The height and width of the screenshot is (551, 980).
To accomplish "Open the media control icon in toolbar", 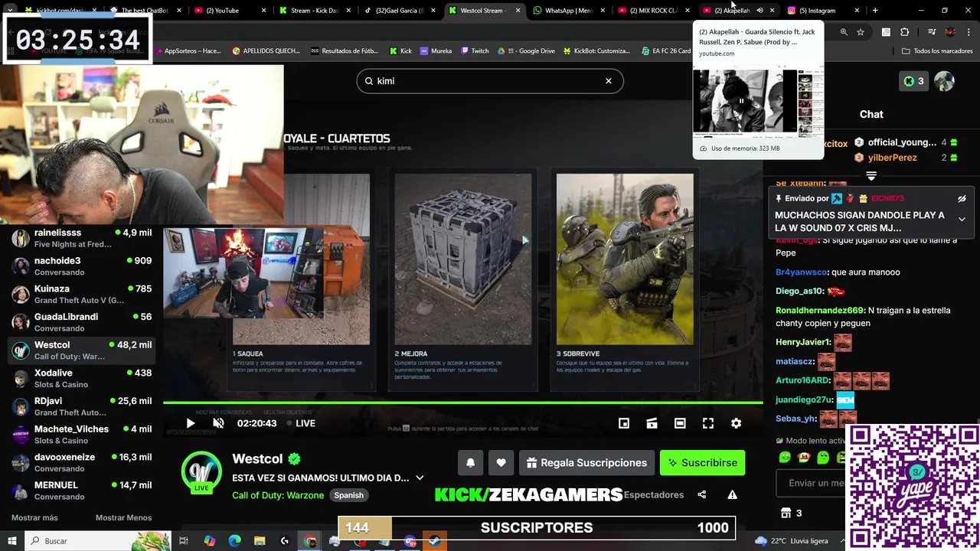I will click(932, 32).
